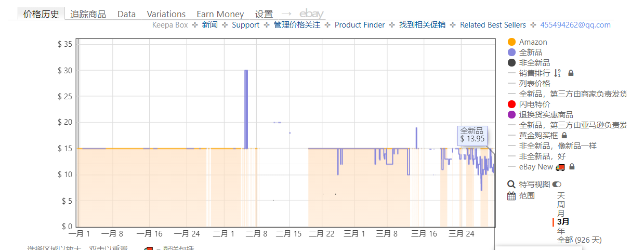The width and height of the screenshot is (644, 250).
Task: Toggle 黄金购买框 series in legend
Action: tap(538, 136)
